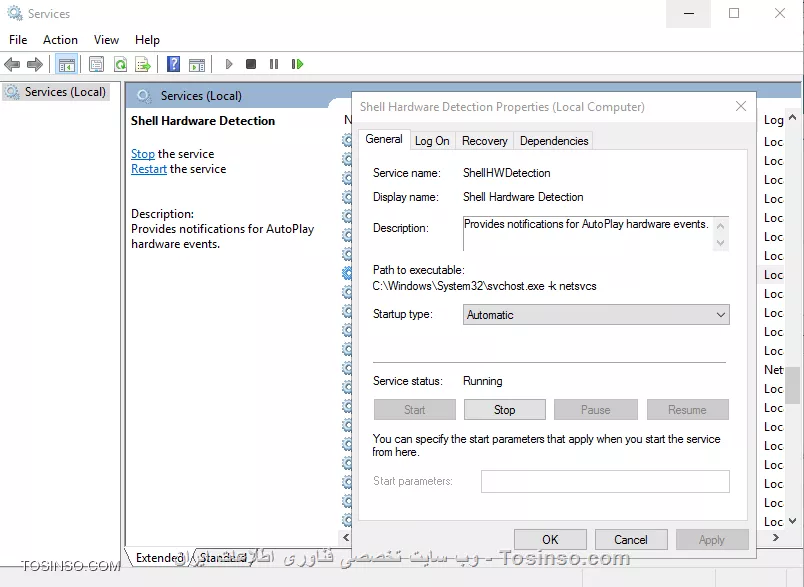This screenshot has height=587, width=804.
Task: Click the Resume button in the dialog
Action: click(688, 410)
